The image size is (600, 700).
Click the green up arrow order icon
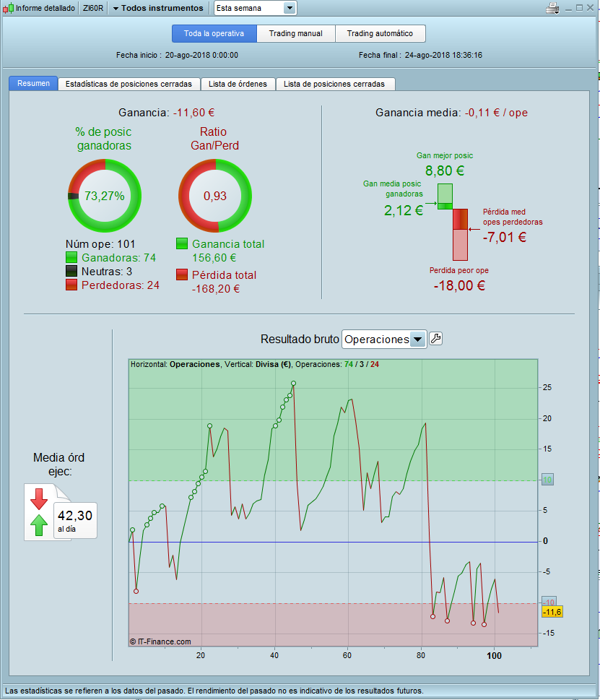coord(39,525)
